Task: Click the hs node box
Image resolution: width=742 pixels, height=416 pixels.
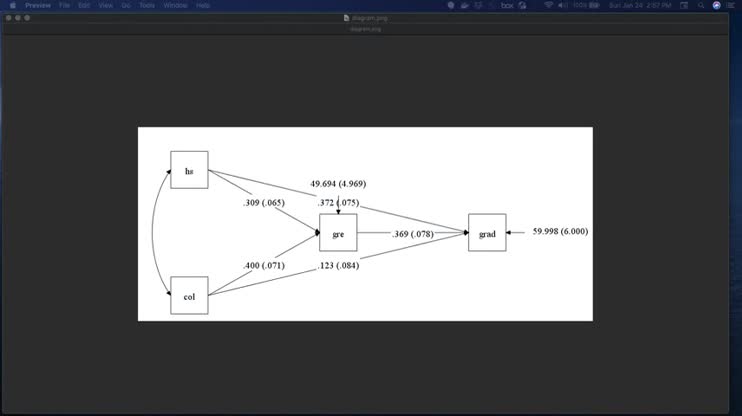Action: (189, 170)
